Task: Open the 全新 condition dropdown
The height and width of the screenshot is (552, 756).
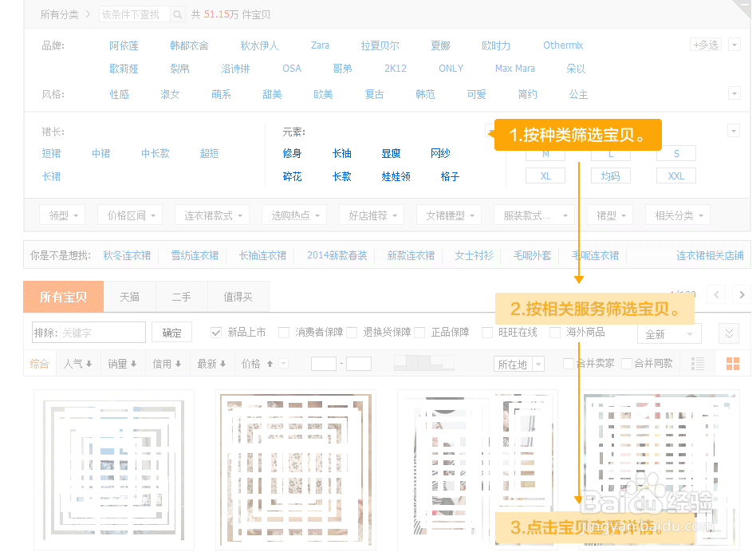Action: (x=669, y=334)
